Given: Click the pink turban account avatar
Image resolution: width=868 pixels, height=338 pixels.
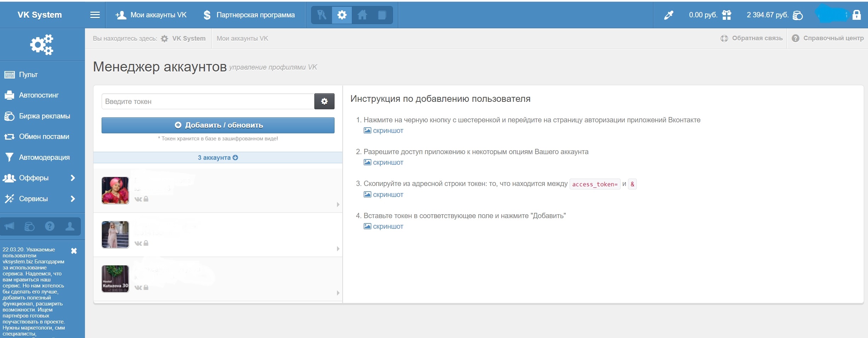Looking at the screenshot, I should (115, 191).
